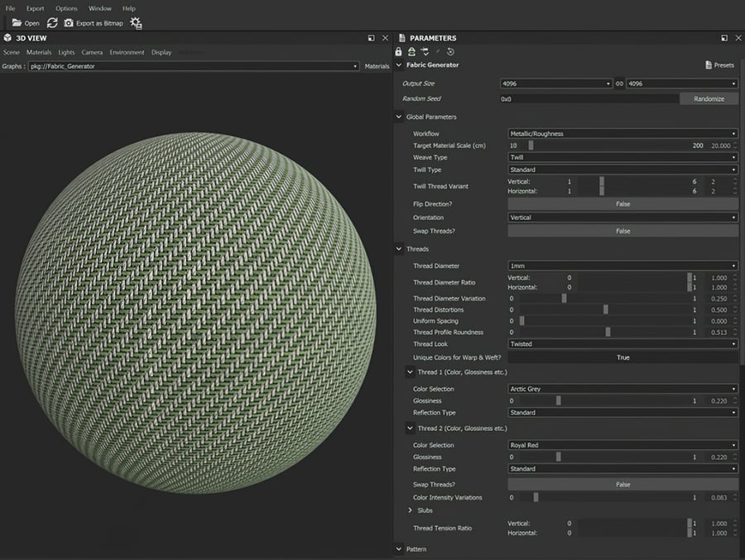Disable Unique Colors for Warp & Weft?

tap(623, 357)
